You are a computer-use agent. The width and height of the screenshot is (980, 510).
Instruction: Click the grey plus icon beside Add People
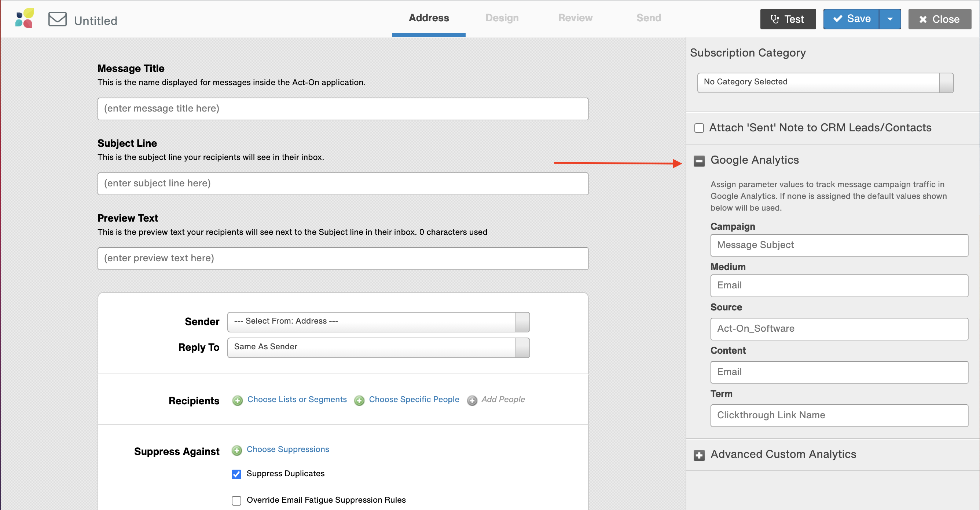(472, 400)
